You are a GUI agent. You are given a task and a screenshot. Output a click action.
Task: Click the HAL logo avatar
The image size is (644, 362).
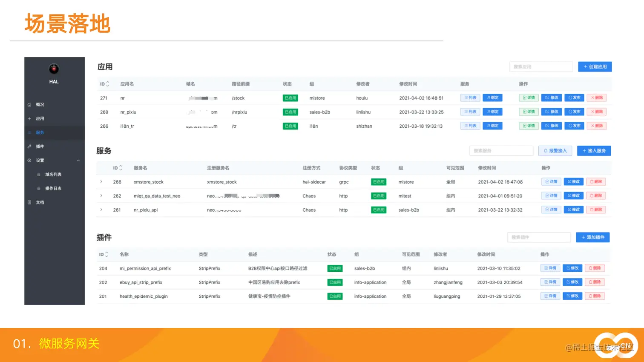click(x=54, y=69)
